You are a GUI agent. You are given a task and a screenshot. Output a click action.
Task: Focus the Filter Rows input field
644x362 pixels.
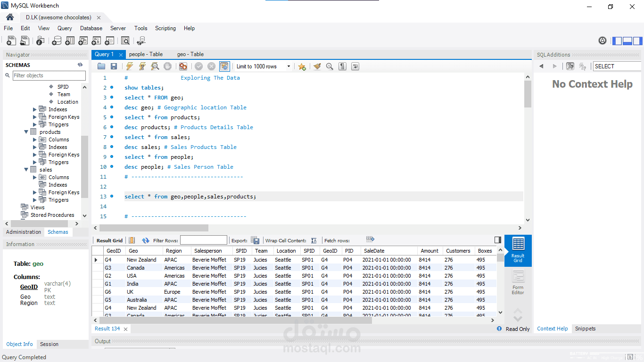click(x=204, y=240)
